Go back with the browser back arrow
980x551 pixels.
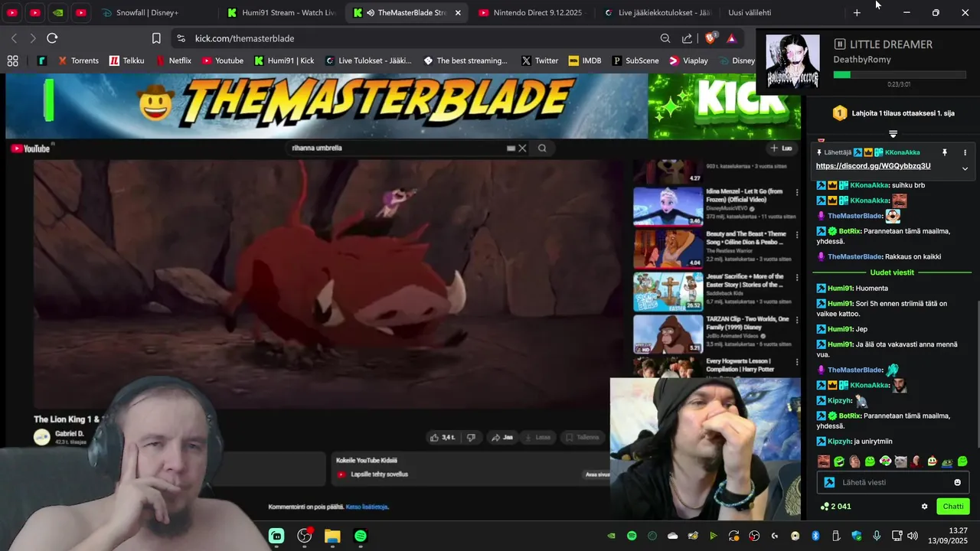click(14, 38)
